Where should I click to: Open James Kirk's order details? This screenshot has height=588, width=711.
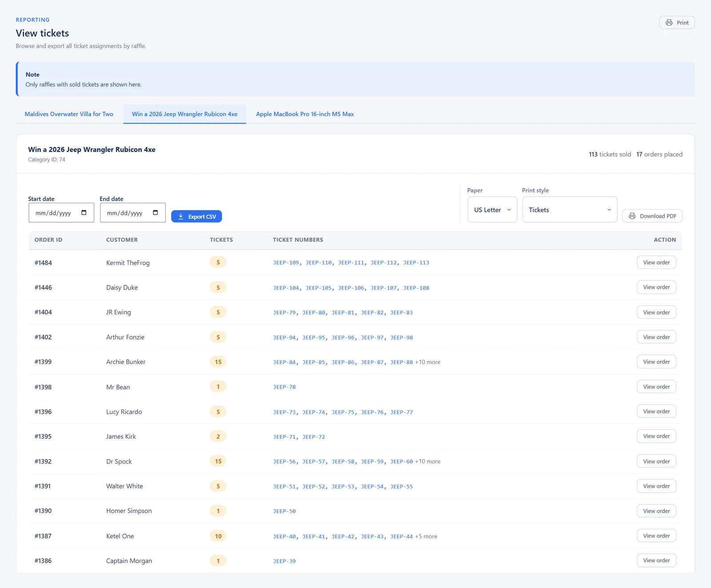pyautogui.click(x=656, y=436)
